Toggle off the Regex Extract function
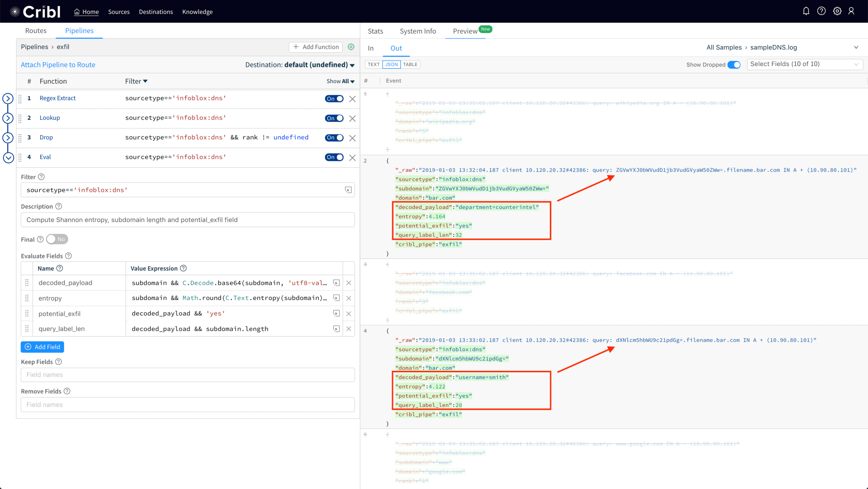 pyautogui.click(x=334, y=99)
